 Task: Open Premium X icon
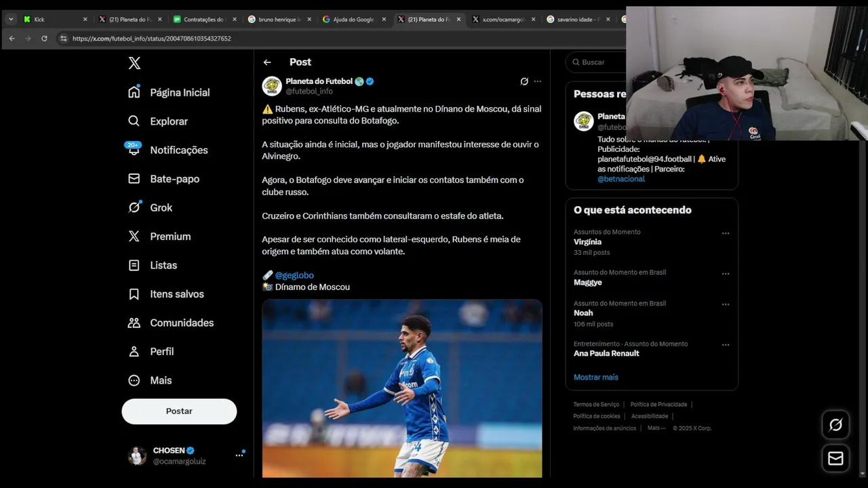click(x=134, y=236)
